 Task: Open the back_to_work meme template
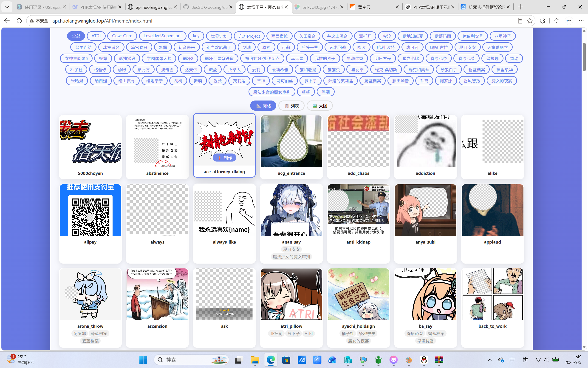pyautogui.click(x=492, y=308)
